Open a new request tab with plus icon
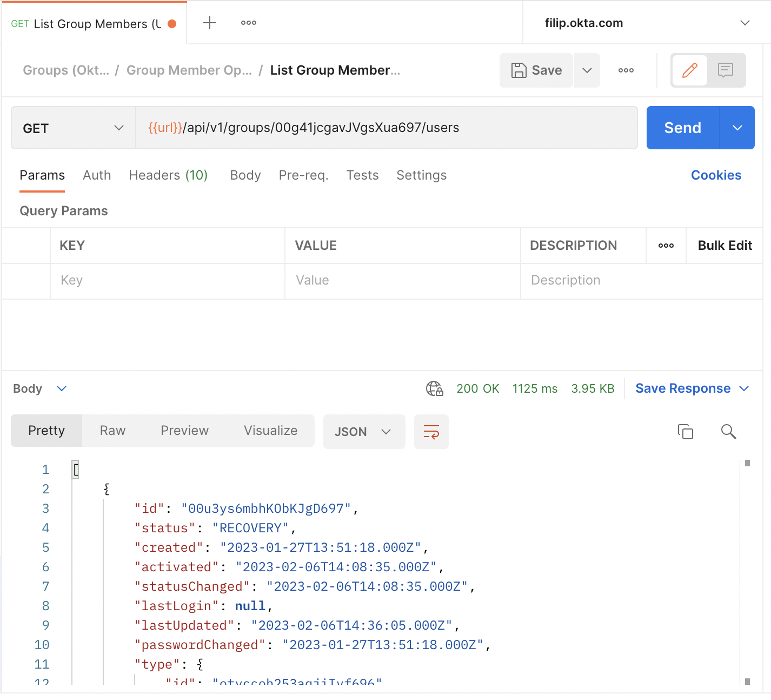The height and width of the screenshot is (700, 771). click(x=209, y=23)
